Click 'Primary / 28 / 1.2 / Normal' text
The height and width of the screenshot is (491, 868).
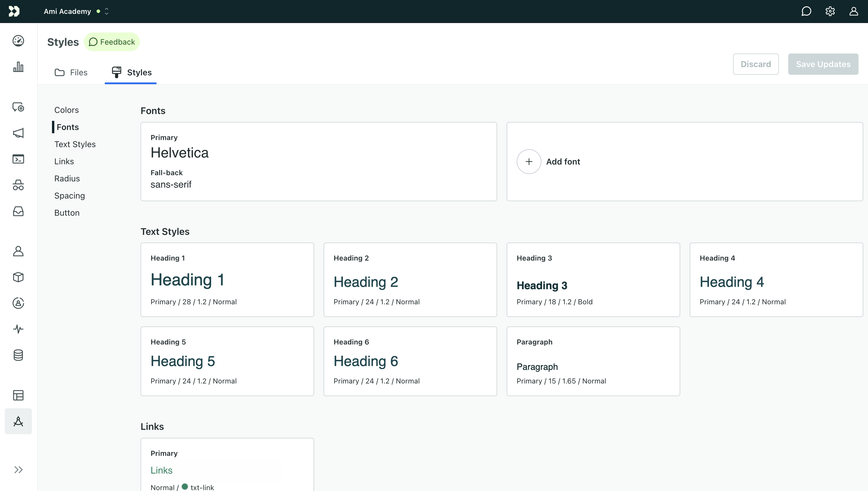click(194, 302)
